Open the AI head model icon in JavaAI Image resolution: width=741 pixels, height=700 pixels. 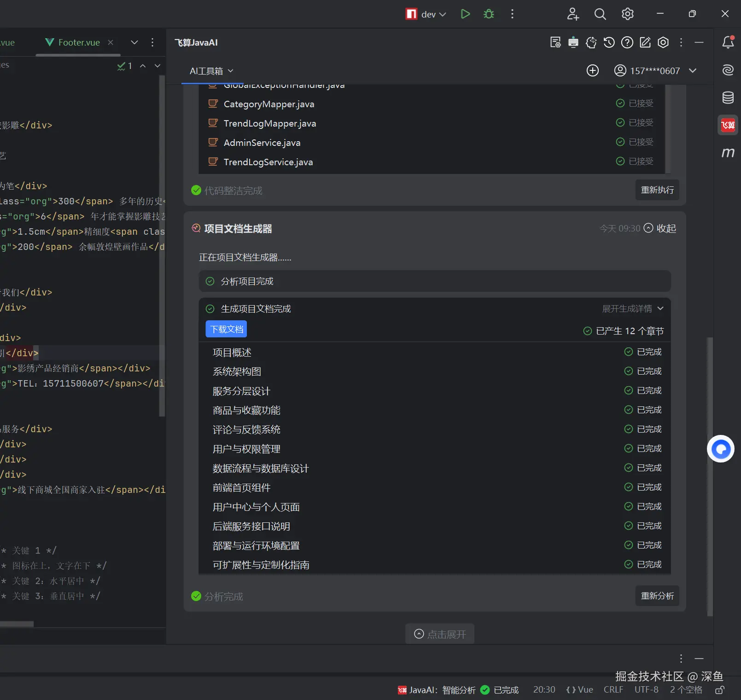click(x=591, y=42)
